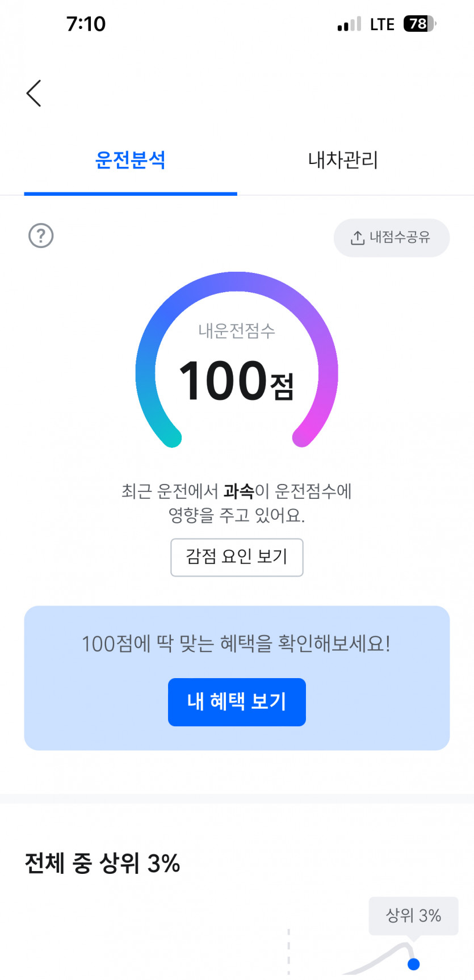Tap the cellular signal bars icon
The width and height of the screenshot is (474, 980).
click(x=349, y=24)
